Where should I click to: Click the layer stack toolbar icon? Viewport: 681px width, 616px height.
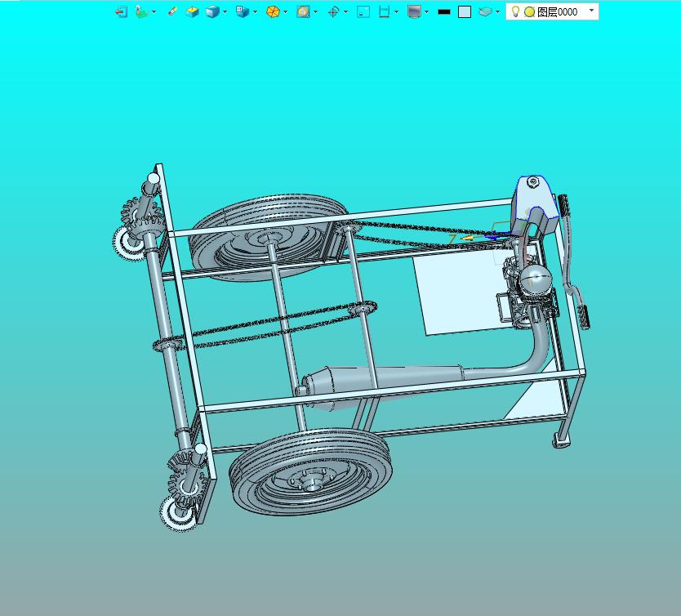point(485,11)
